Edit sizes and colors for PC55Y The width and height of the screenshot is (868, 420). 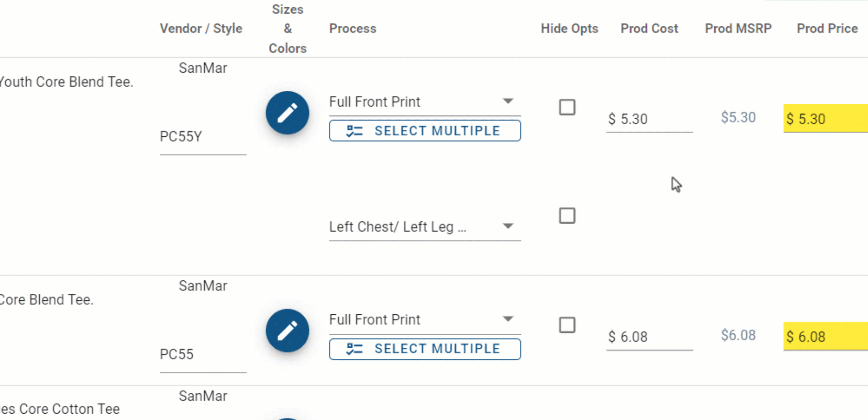pos(288,113)
